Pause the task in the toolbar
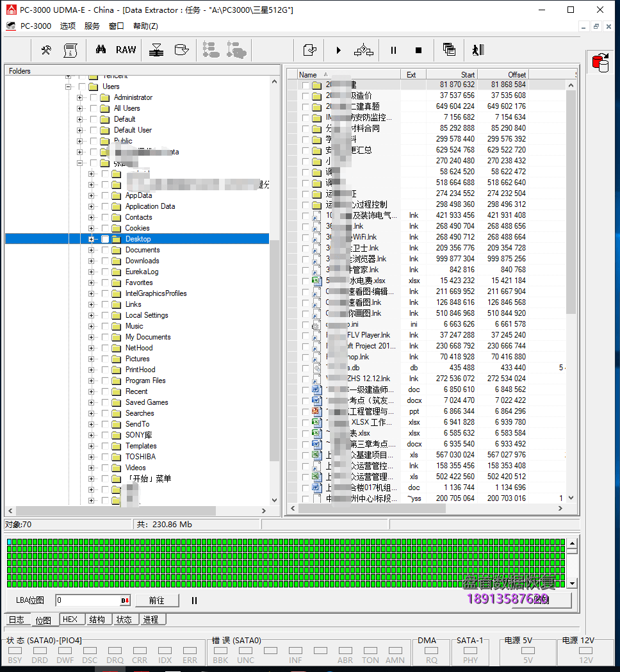This screenshot has height=672, width=620. 393,50
